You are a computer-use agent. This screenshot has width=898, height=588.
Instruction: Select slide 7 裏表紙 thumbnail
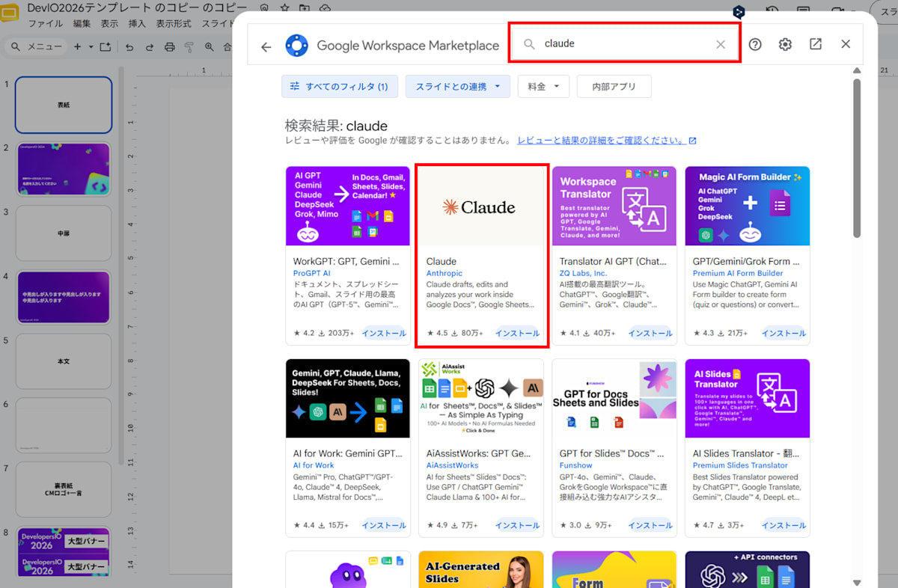(x=64, y=489)
